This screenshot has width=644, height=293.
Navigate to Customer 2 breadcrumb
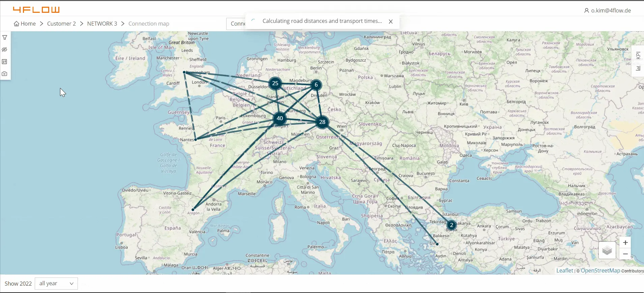tap(61, 24)
